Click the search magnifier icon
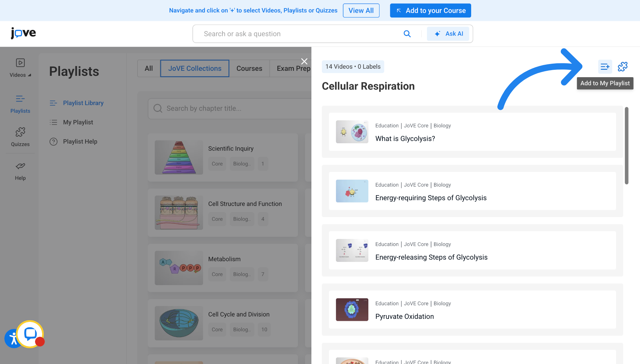 coord(407,34)
